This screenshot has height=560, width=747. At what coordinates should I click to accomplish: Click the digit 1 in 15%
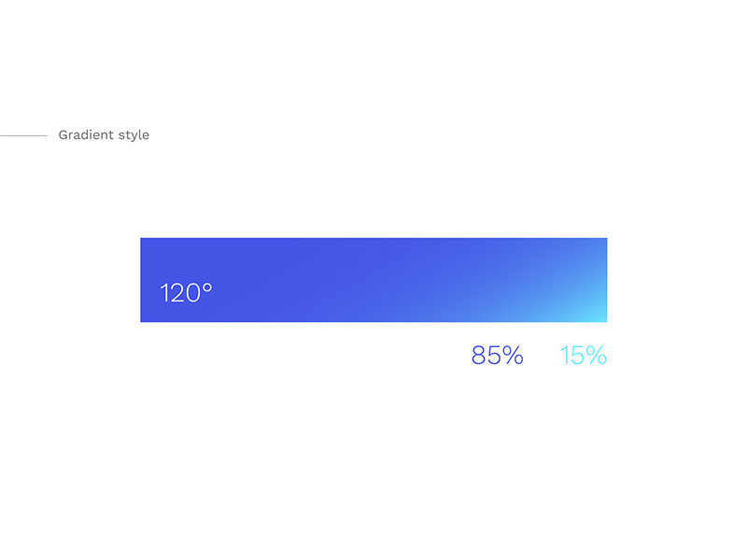click(x=565, y=356)
